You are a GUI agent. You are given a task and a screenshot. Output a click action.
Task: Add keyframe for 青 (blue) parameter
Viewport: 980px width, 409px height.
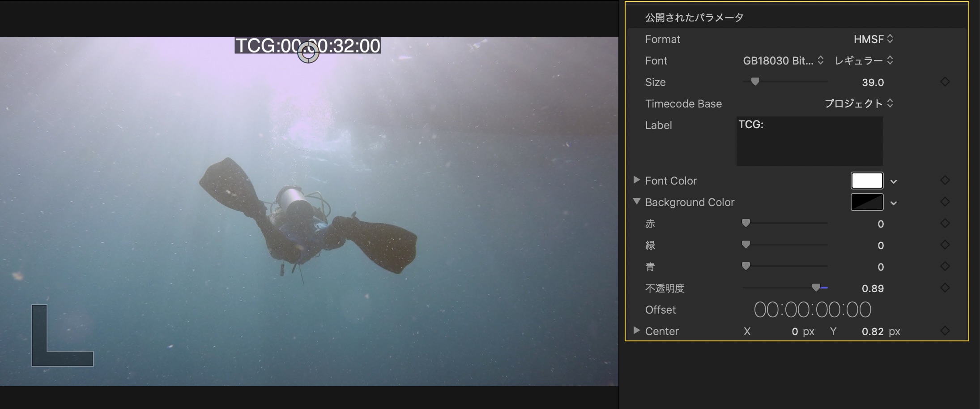click(x=945, y=267)
